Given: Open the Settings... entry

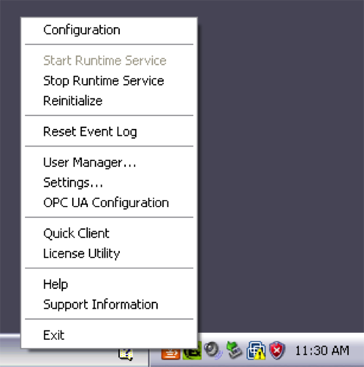Looking at the screenshot, I should [109, 183].
